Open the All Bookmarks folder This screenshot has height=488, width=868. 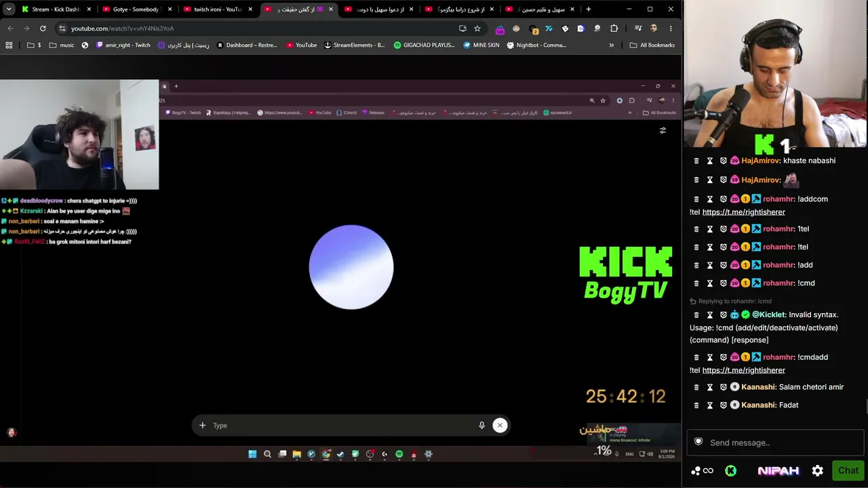(x=652, y=45)
